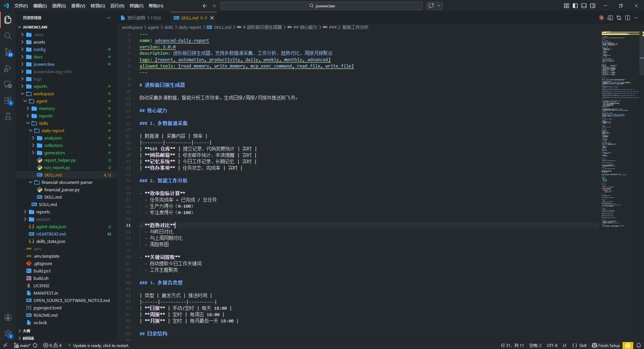Open the Explorer view in activity bar
This screenshot has width=644, height=349.
pos(8,20)
